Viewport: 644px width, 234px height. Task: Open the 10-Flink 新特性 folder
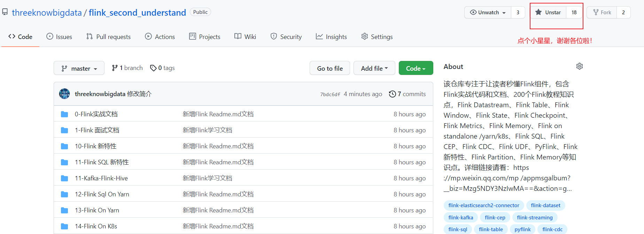coord(96,146)
